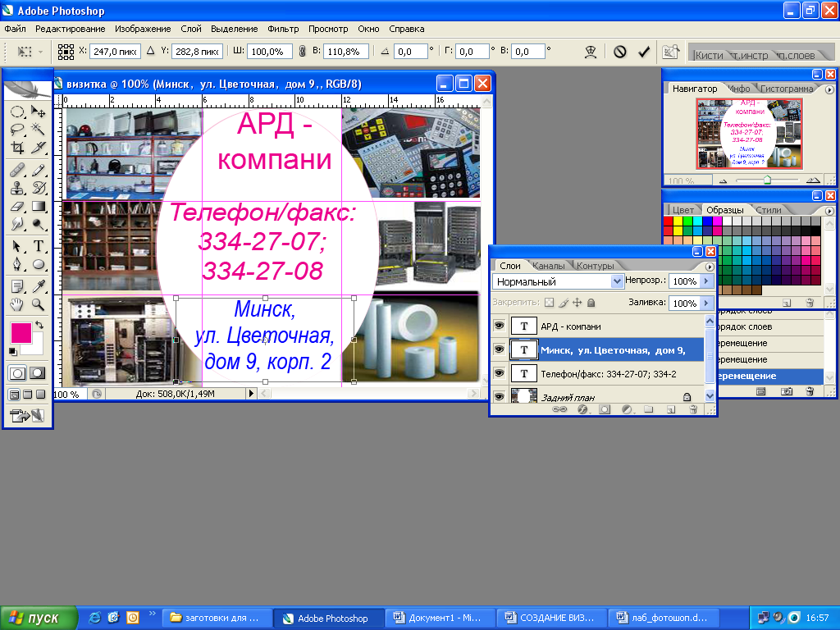Open 'Документ1' Word taskbar button
This screenshot has height=630, width=840.
(440, 618)
